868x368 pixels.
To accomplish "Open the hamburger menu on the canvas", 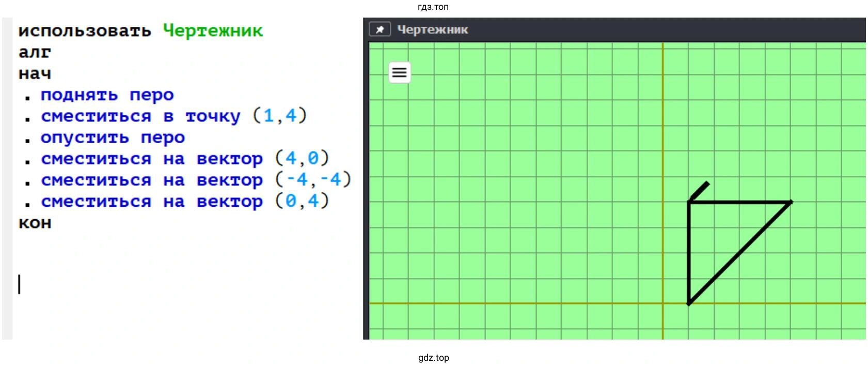I will pos(399,72).
